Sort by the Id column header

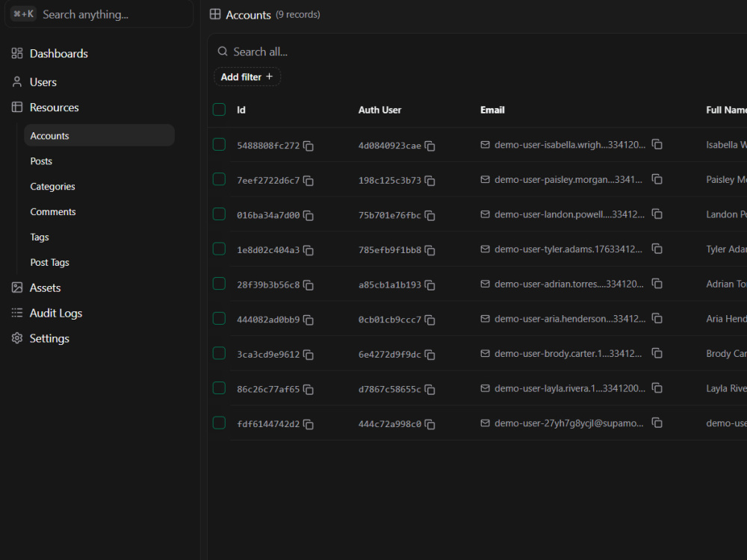(x=241, y=110)
